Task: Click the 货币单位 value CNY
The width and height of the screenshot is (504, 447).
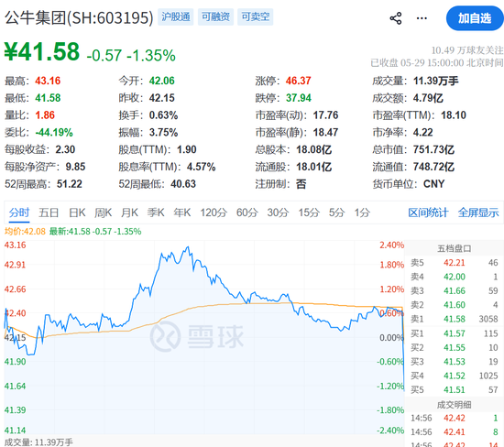Action: (x=434, y=184)
